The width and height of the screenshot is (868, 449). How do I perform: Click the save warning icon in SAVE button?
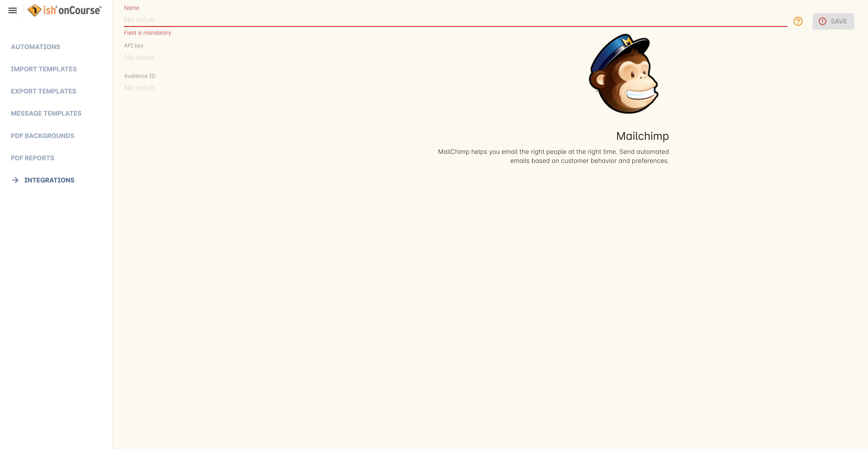(823, 21)
